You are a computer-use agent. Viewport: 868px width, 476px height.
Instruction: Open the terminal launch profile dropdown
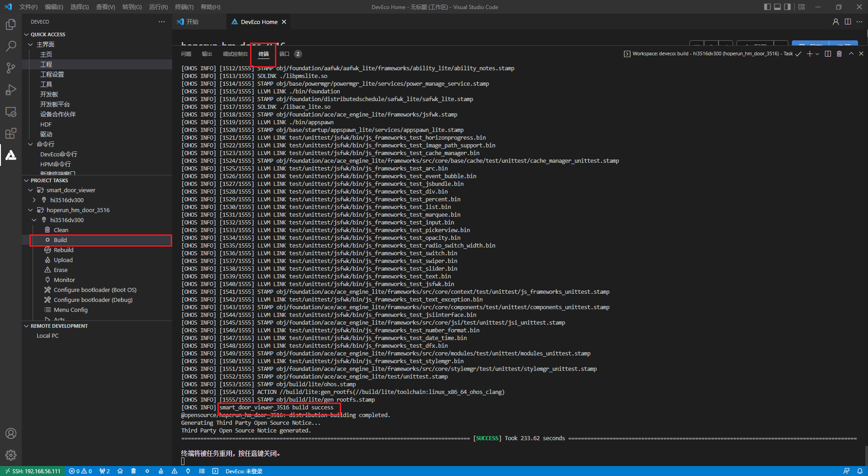point(817,53)
